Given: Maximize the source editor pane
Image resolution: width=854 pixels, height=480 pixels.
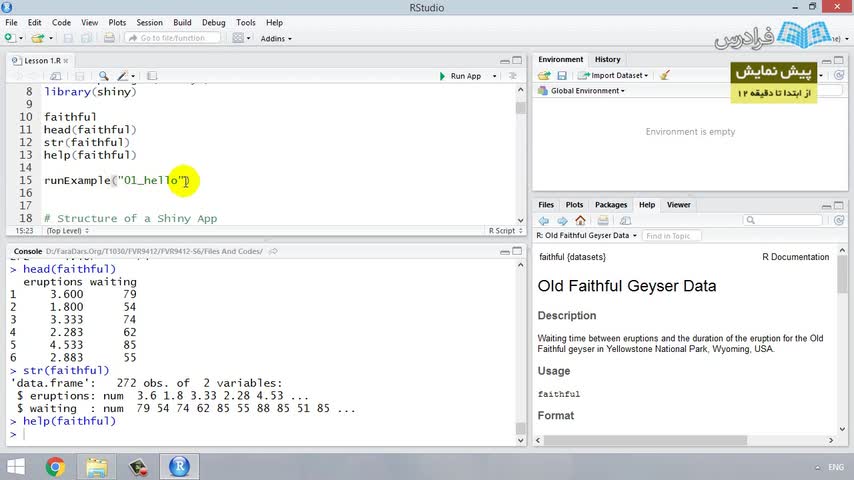Looking at the screenshot, I should [517, 60].
